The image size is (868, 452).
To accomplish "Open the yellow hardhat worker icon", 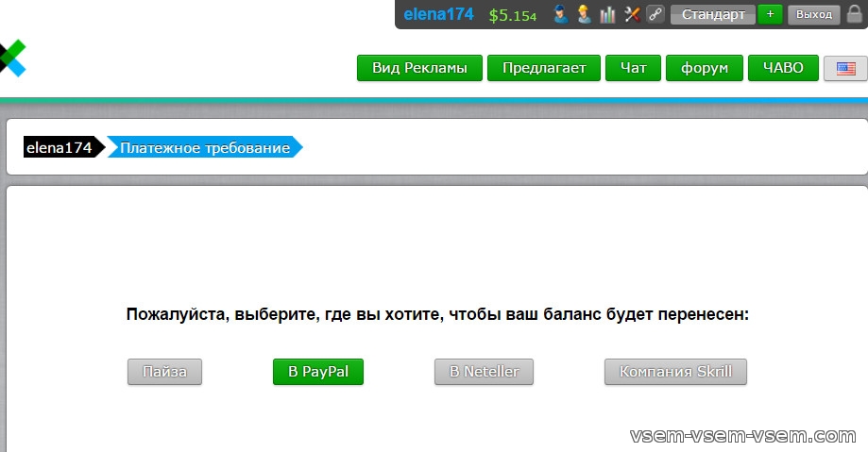I will 584,14.
